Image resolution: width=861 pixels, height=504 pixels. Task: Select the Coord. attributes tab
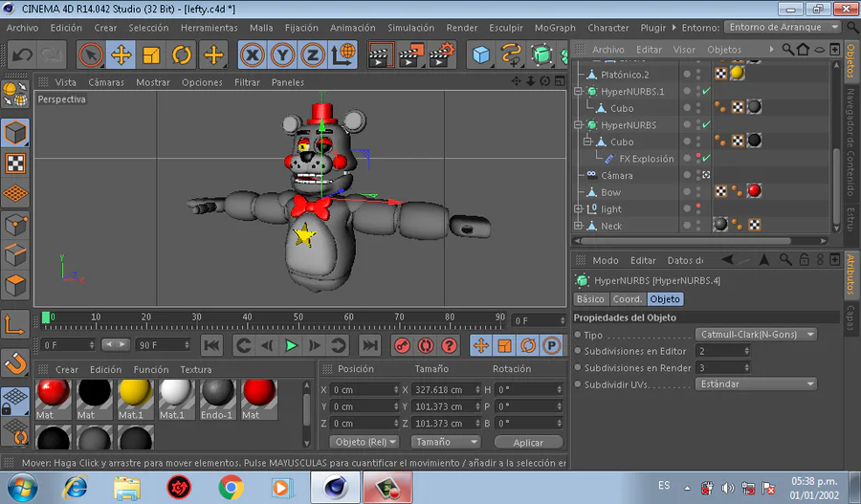coord(627,299)
